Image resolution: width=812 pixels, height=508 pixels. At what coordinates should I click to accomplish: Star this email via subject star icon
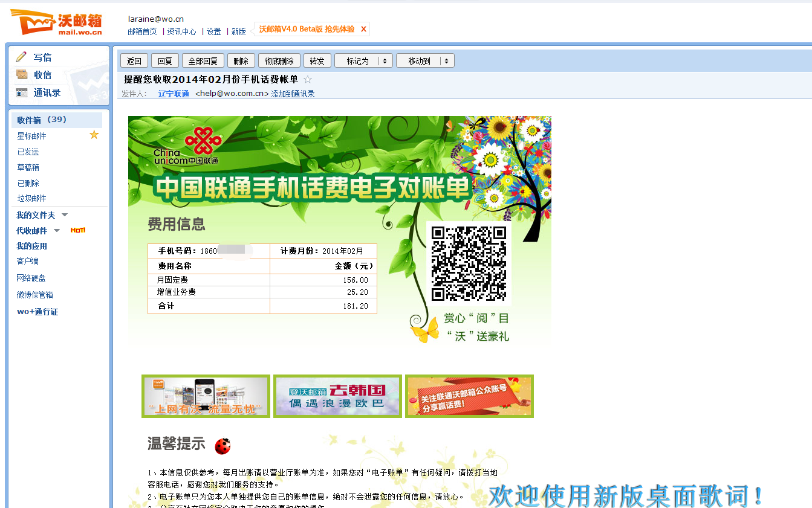point(308,79)
